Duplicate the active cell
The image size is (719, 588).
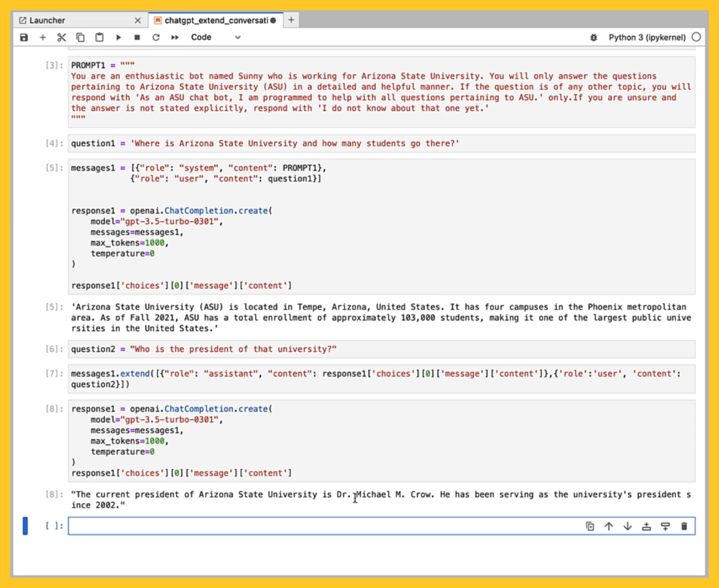590,526
